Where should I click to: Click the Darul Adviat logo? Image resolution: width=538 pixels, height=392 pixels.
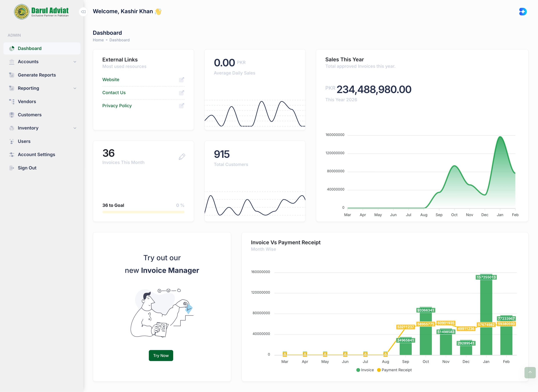41,12
